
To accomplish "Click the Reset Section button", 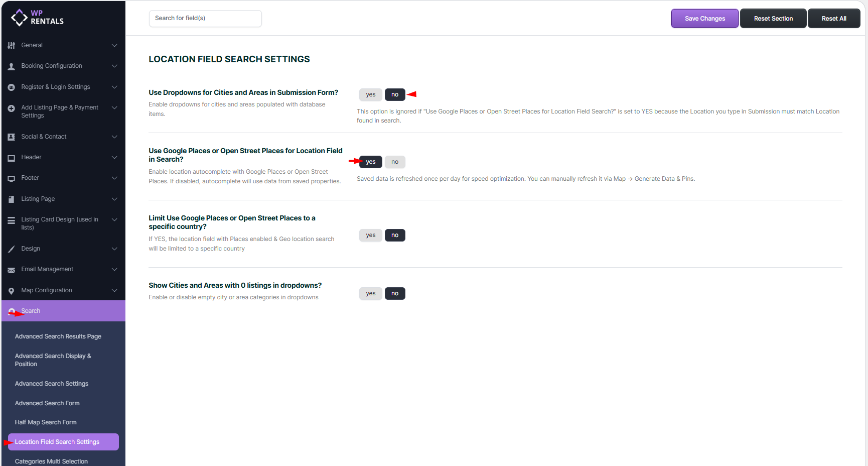I will tap(773, 19).
